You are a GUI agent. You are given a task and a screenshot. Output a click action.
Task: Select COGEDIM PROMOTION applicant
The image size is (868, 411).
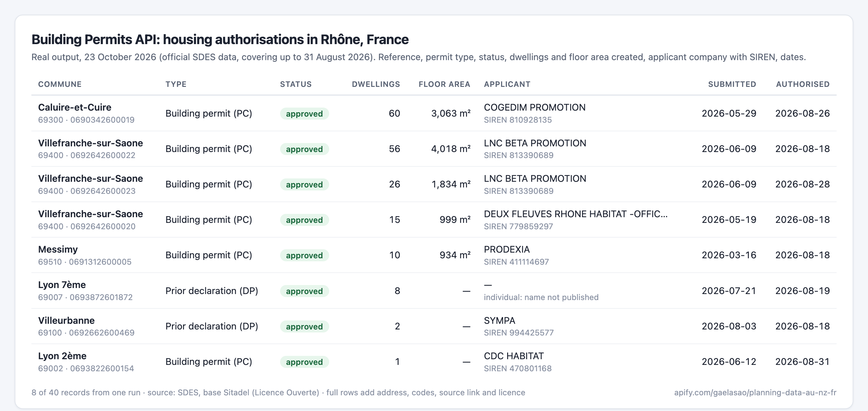tap(535, 107)
